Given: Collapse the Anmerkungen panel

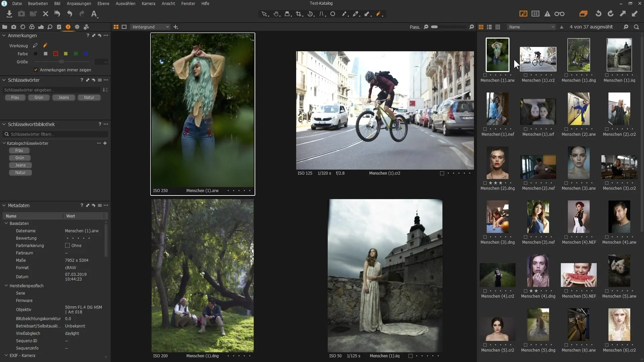Looking at the screenshot, I should click(x=4, y=36).
